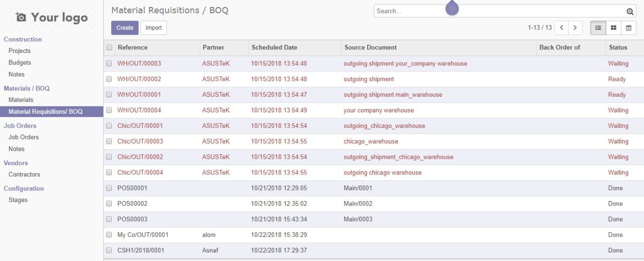Sort by Status column header
This screenshot has width=644, height=261.
pyautogui.click(x=618, y=48)
